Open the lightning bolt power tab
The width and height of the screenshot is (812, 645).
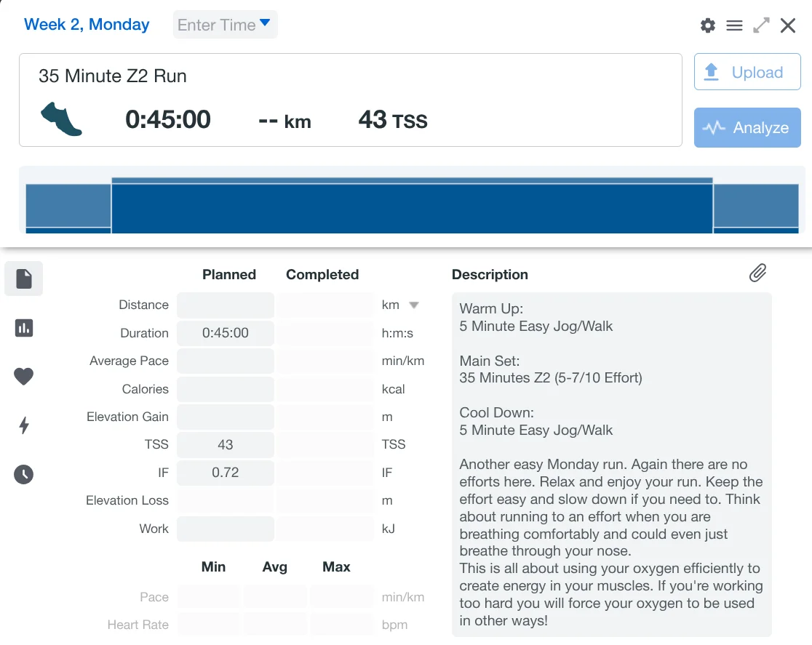click(24, 425)
